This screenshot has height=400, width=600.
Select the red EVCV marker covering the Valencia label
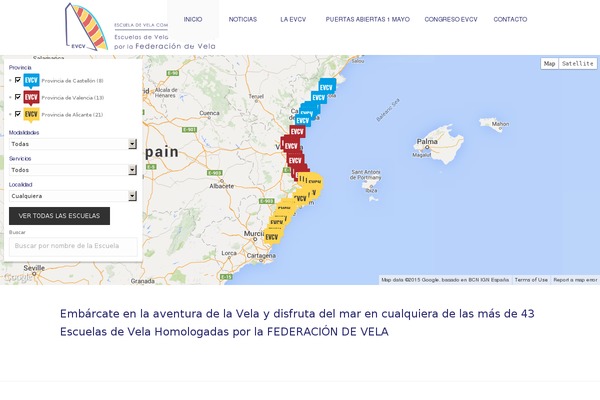(x=291, y=145)
